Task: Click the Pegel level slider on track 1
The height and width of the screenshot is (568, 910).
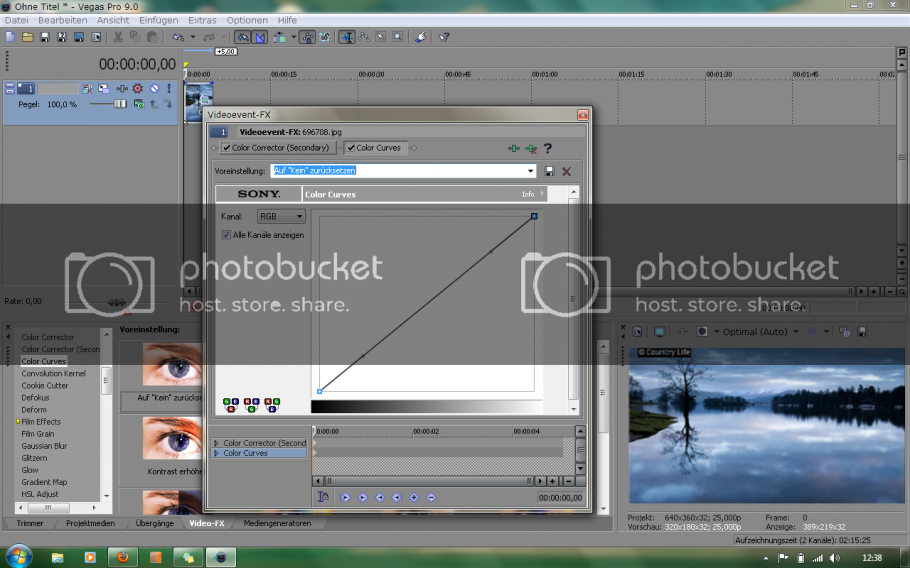Action: pyautogui.click(x=120, y=104)
